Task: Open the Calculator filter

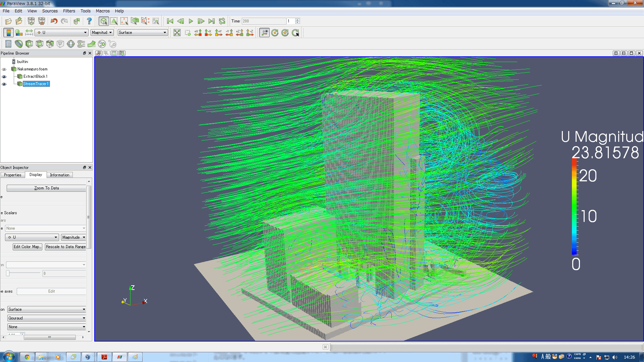Action: pos(8,44)
